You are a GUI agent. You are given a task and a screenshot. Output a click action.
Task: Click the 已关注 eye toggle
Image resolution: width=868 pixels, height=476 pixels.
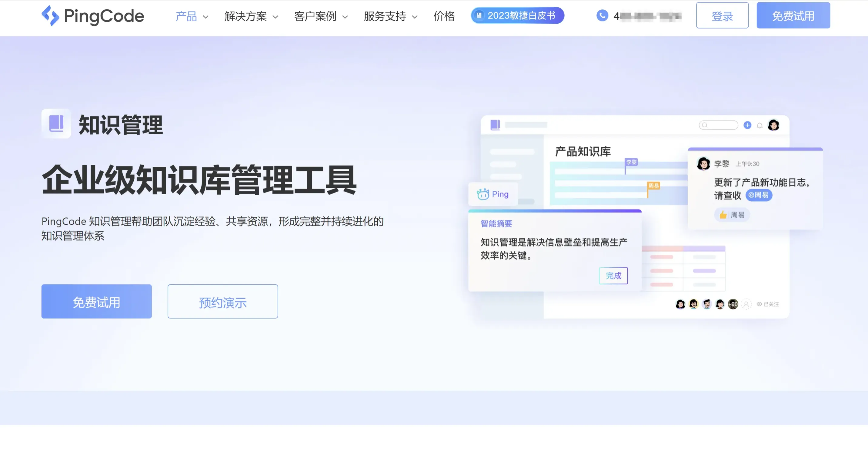(x=768, y=304)
